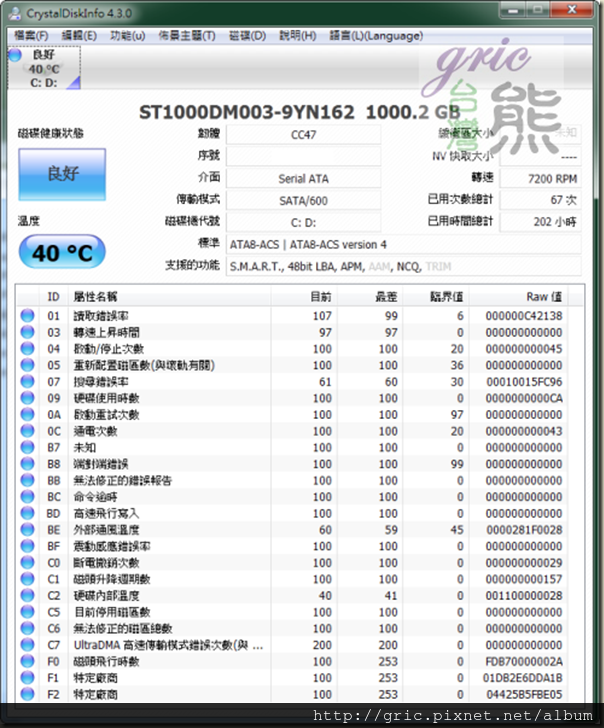
Task: Click the status icon for attribute 09
Action: click(27, 398)
